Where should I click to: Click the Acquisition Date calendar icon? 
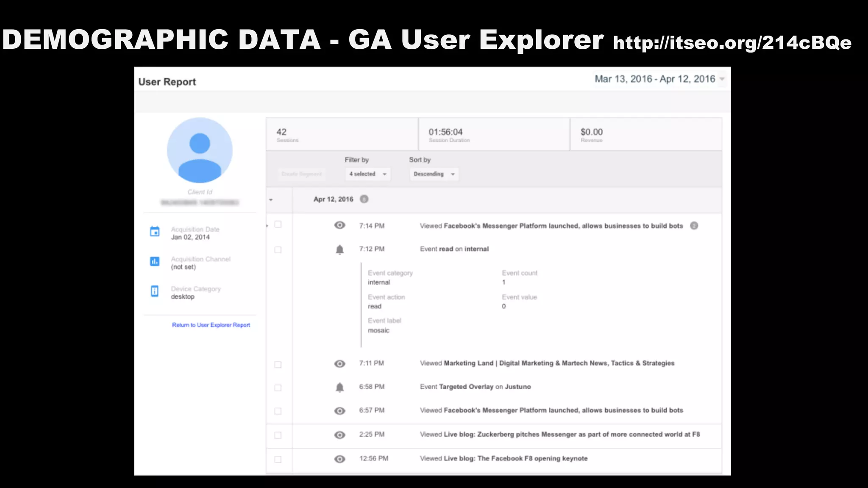tap(155, 231)
